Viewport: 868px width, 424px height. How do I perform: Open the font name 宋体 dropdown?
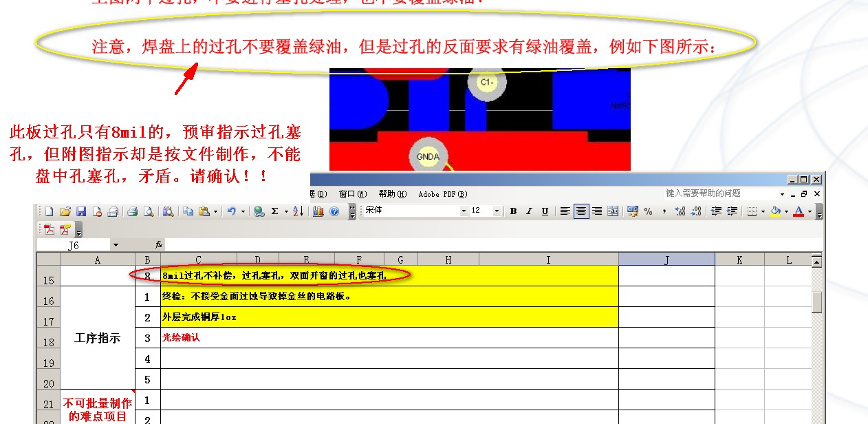(x=464, y=211)
